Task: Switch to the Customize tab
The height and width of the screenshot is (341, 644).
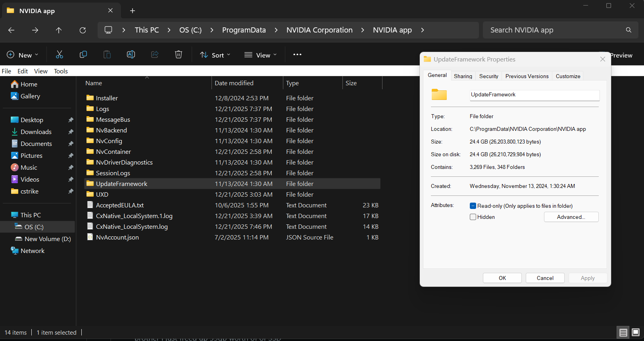Action: tap(568, 76)
